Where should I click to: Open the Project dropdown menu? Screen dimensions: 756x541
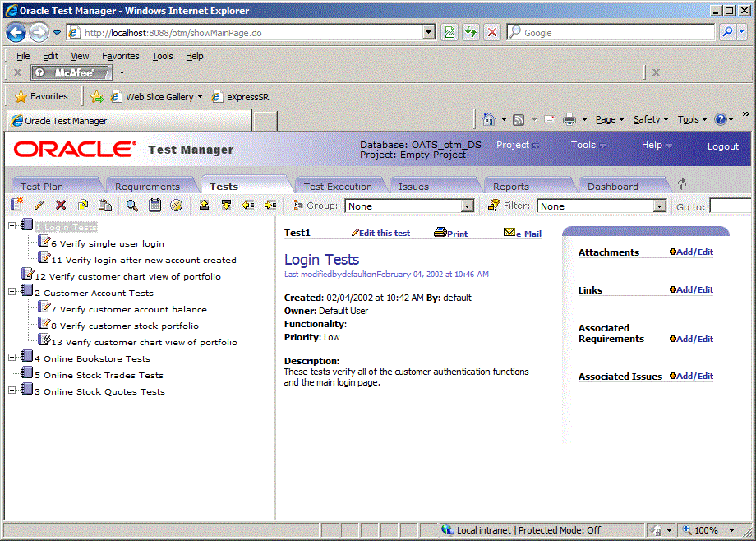click(518, 145)
